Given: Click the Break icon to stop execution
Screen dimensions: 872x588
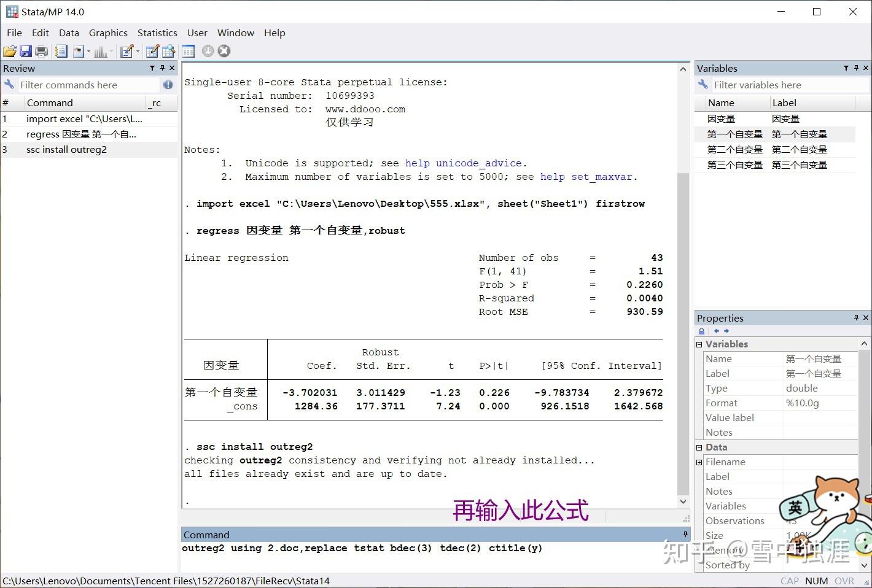Looking at the screenshot, I should pyautogui.click(x=224, y=51).
